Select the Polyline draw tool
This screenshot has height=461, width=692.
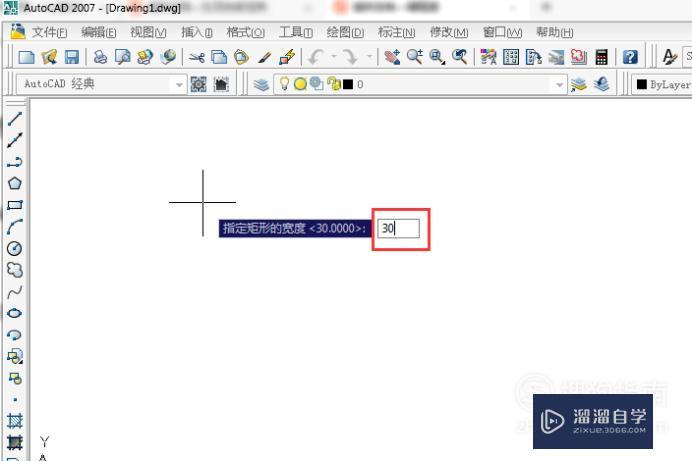tap(15, 162)
